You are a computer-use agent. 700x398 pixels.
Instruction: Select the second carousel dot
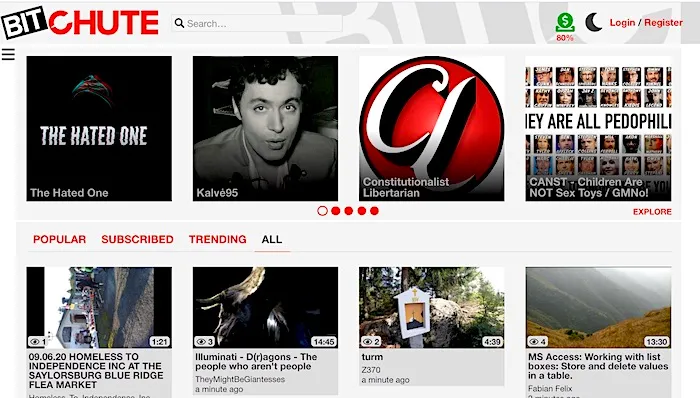pos(336,211)
